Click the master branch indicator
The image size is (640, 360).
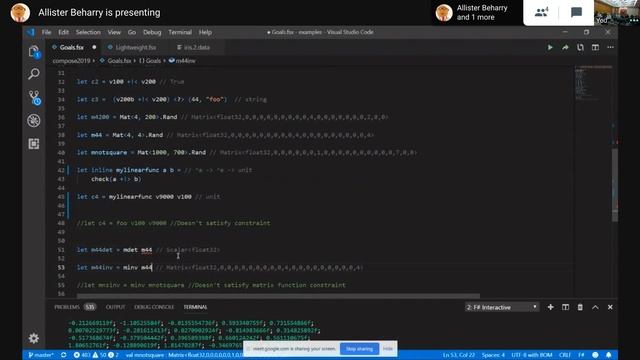(x=40, y=355)
